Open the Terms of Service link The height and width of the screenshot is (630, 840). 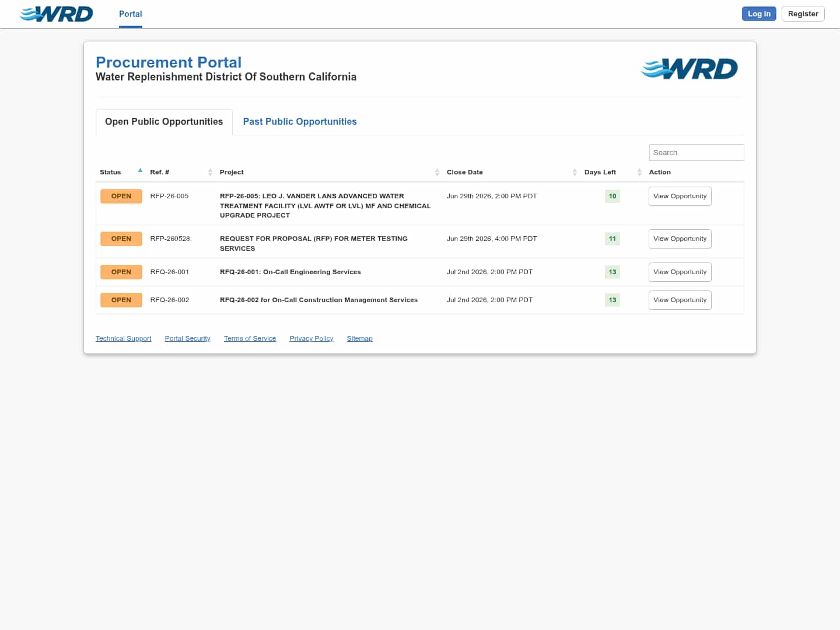(250, 338)
